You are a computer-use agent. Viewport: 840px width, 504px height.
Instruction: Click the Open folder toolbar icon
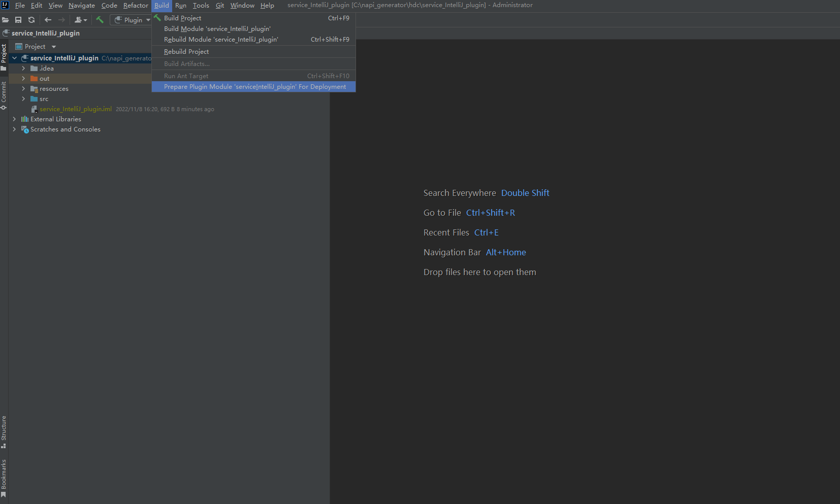[6, 20]
